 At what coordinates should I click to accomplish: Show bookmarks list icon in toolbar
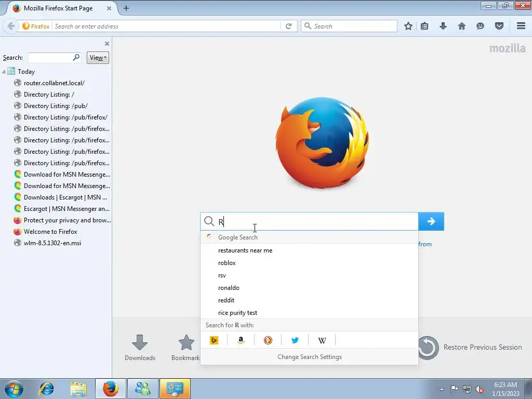coord(424,26)
